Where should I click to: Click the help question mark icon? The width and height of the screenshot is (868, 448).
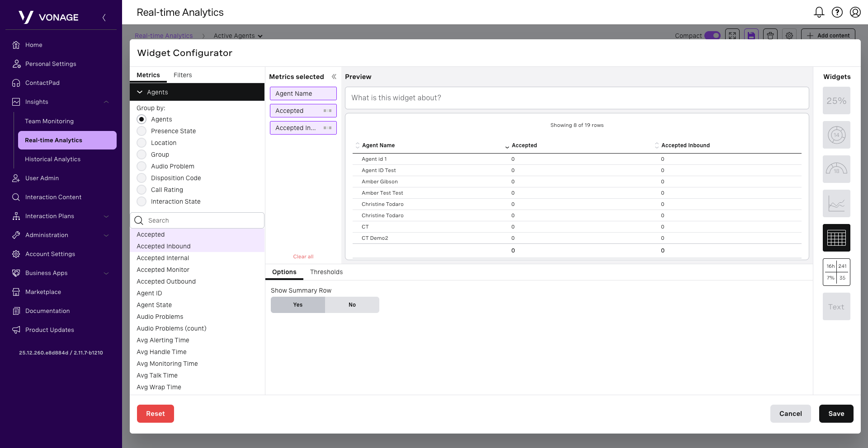[x=837, y=12]
